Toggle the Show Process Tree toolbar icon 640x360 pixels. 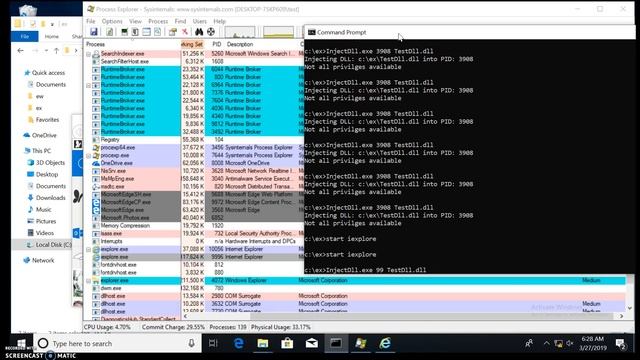coord(135,32)
